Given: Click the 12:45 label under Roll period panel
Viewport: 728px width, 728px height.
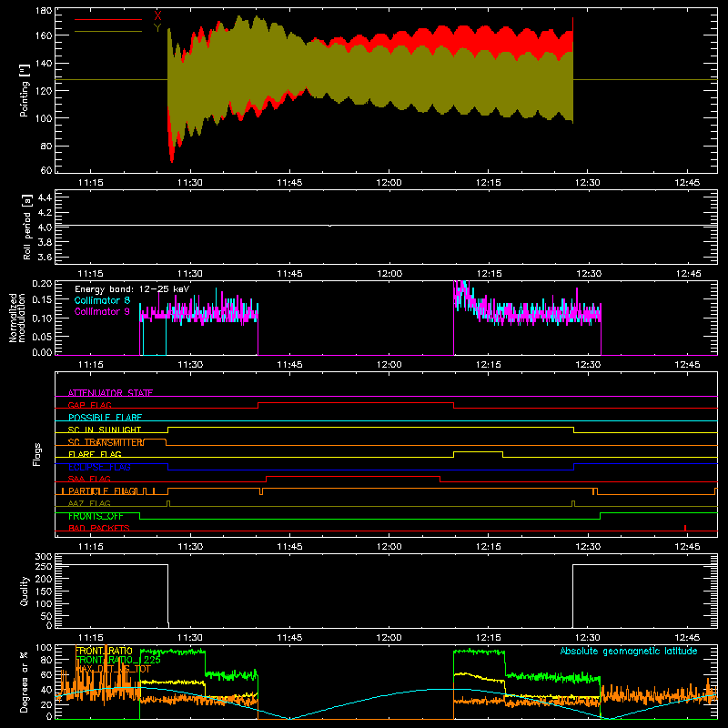Looking at the screenshot, I should pos(687,274).
